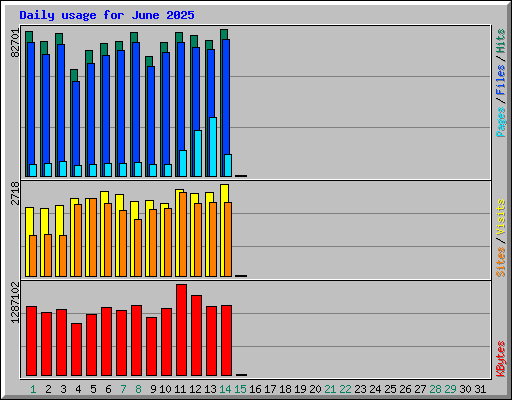Click the orange 'Sites' legend label
Screen dimensions: 512x400
click(x=501, y=262)
